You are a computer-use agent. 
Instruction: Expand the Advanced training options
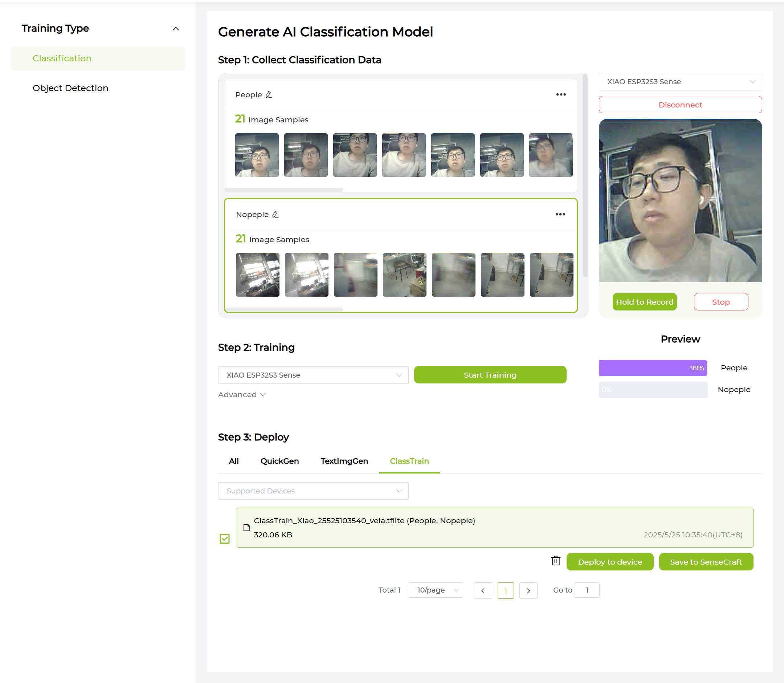click(x=241, y=395)
